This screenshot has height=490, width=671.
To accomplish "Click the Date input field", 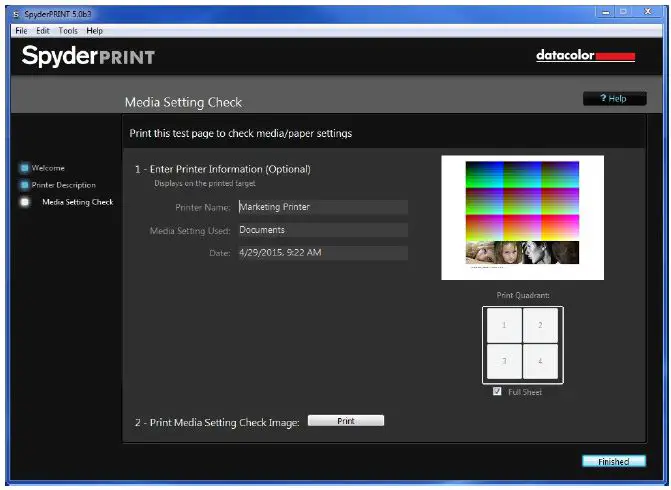I will point(323,253).
